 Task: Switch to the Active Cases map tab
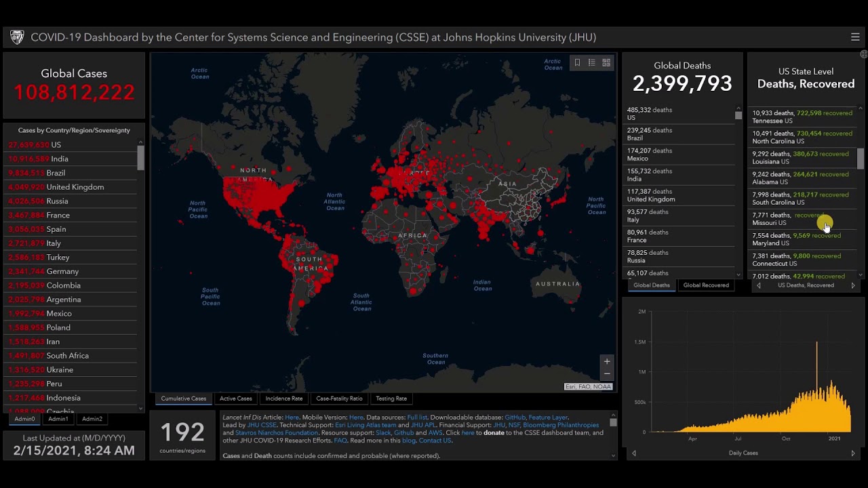[x=235, y=399]
